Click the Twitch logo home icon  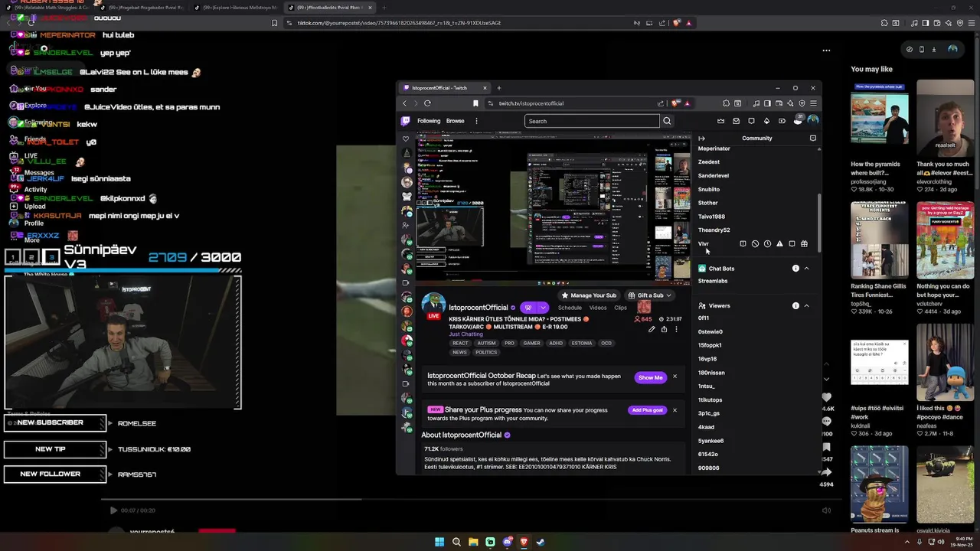coord(406,121)
